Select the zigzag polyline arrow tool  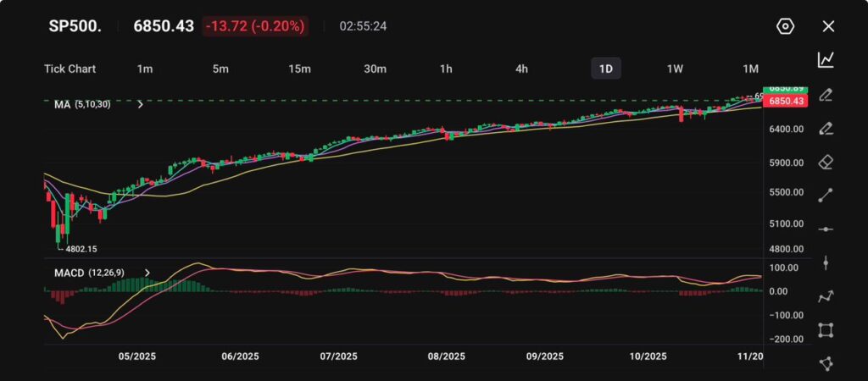(826, 296)
